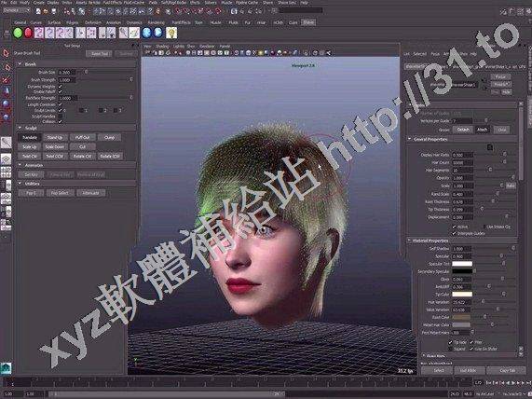The image size is (532, 399).
Task: Collapse the General Properties section
Action: [410, 139]
